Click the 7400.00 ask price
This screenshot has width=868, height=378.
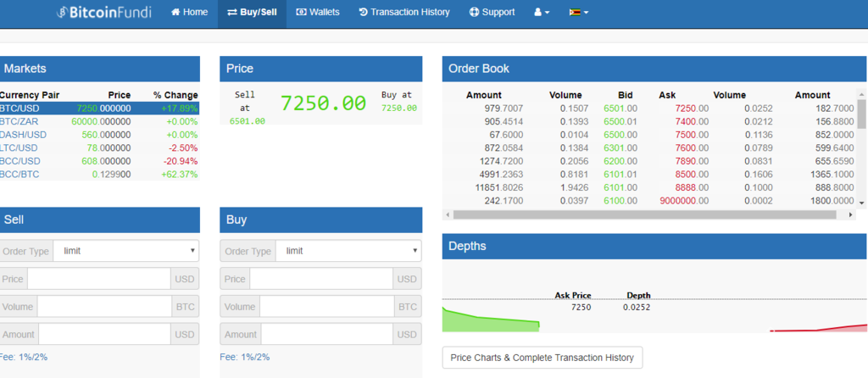click(692, 122)
